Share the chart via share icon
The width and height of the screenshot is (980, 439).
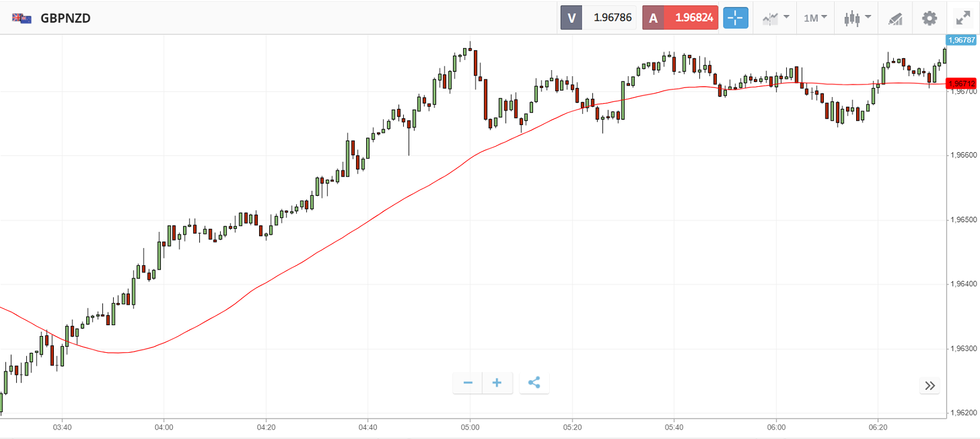tap(534, 383)
